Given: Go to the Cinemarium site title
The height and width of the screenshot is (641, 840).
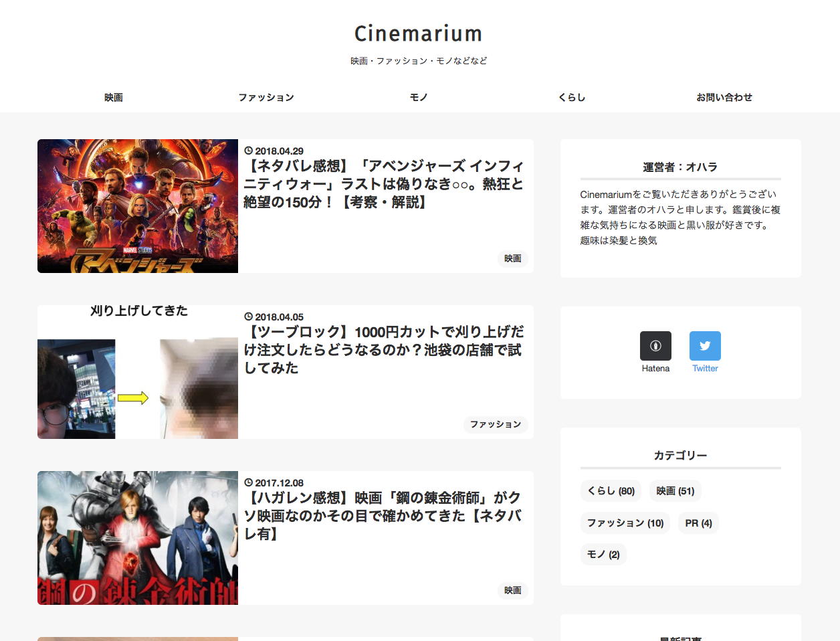Looking at the screenshot, I should click(x=419, y=33).
